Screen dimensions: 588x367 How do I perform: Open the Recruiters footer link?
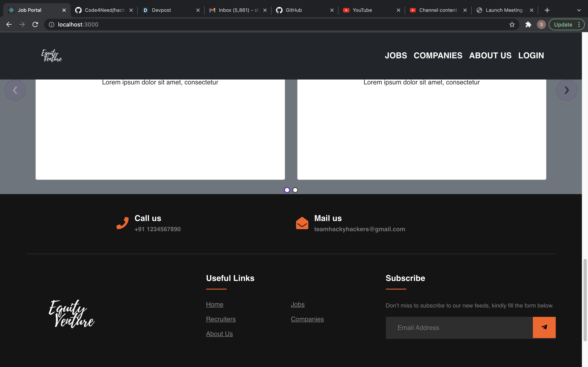click(x=221, y=319)
